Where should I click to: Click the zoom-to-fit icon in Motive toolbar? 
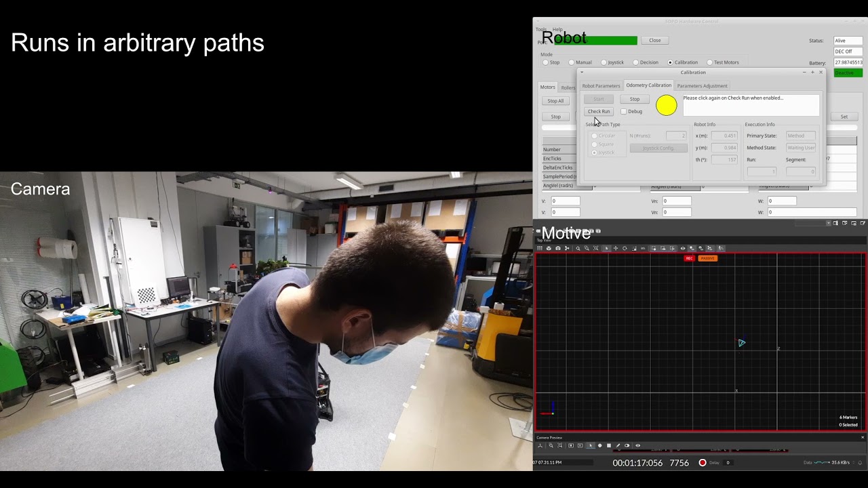tap(596, 248)
